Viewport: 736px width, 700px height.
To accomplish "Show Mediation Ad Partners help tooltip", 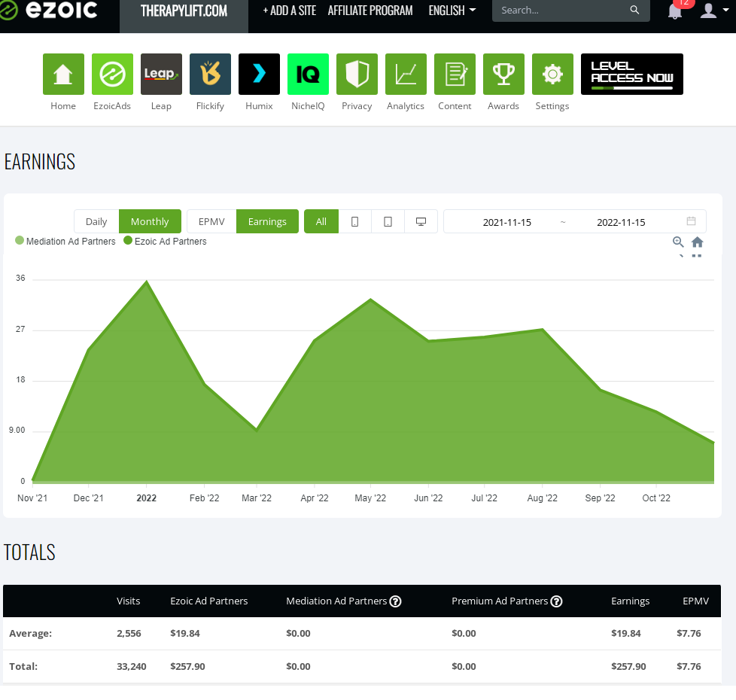I will coord(396,601).
